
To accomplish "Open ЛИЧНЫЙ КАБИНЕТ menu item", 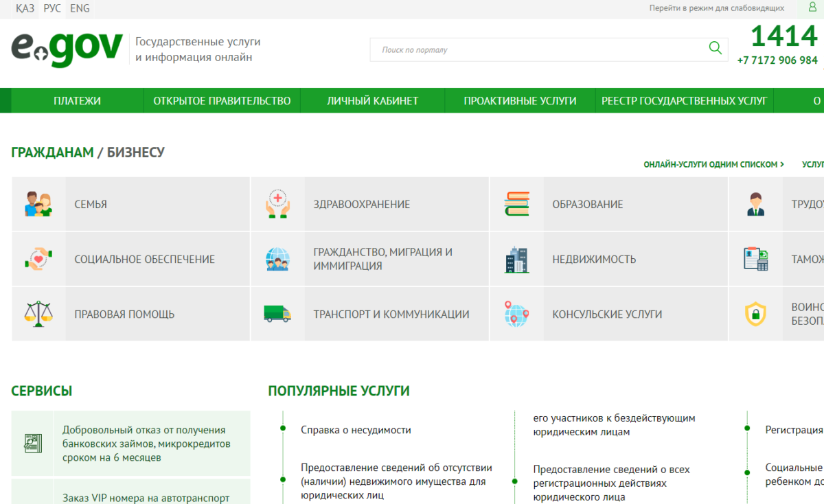I will tap(372, 101).
